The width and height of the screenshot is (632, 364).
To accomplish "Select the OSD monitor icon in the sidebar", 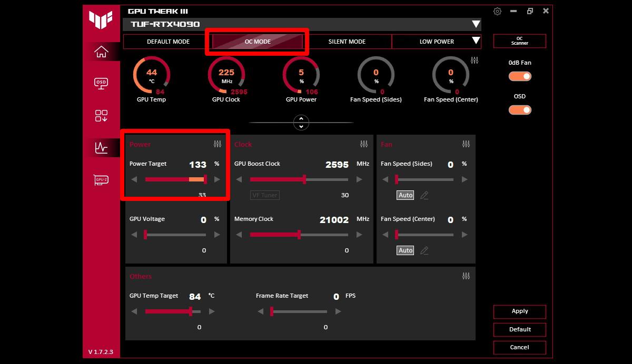I will click(x=101, y=83).
